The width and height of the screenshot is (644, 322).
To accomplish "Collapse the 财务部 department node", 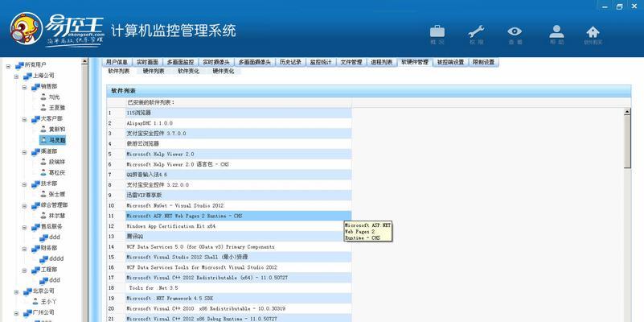I will click(25, 249).
